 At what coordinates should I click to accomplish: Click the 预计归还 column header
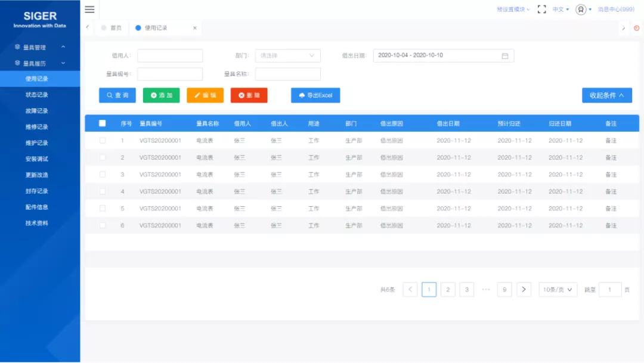point(509,123)
